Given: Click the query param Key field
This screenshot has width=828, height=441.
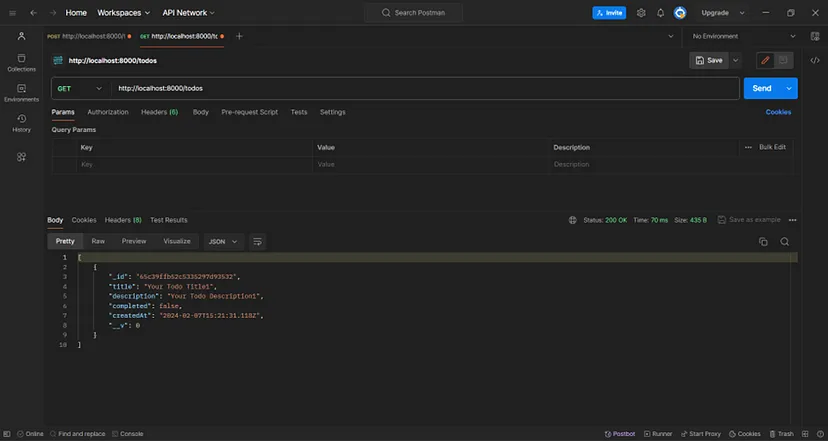Looking at the screenshot, I should (x=194, y=164).
